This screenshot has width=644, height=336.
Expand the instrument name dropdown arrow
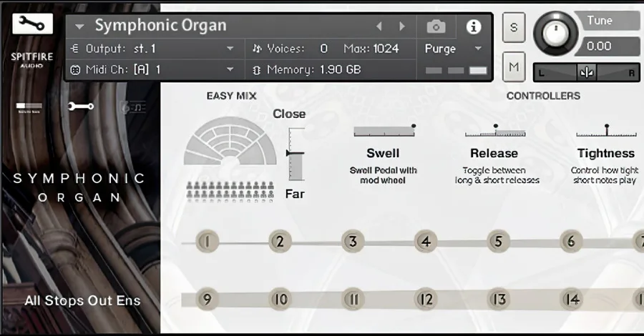click(x=79, y=27)
